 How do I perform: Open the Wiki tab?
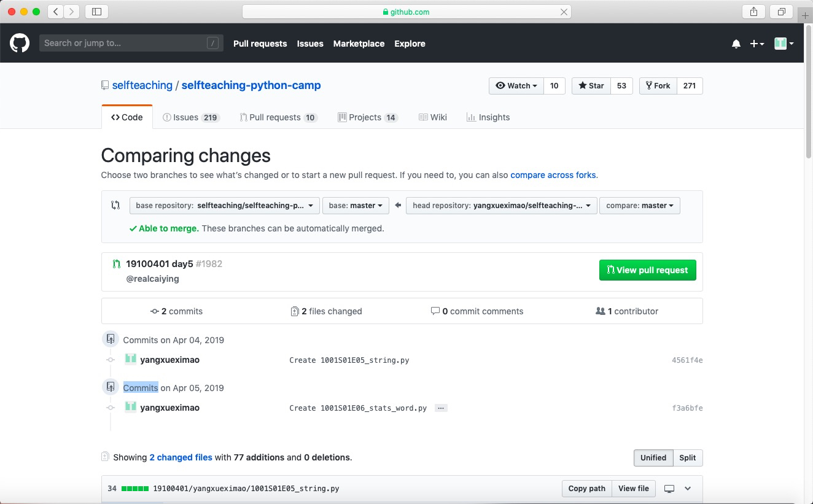(433, 117)
